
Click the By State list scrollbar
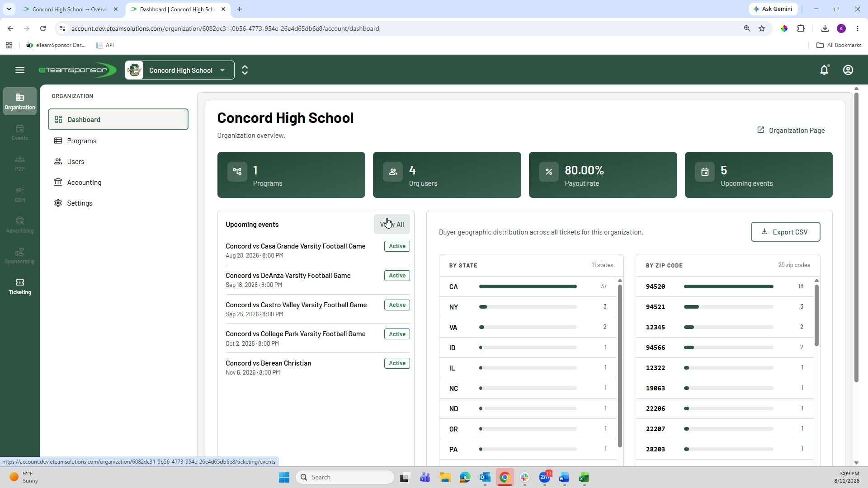pyautogui.click(x=620, y=366)
